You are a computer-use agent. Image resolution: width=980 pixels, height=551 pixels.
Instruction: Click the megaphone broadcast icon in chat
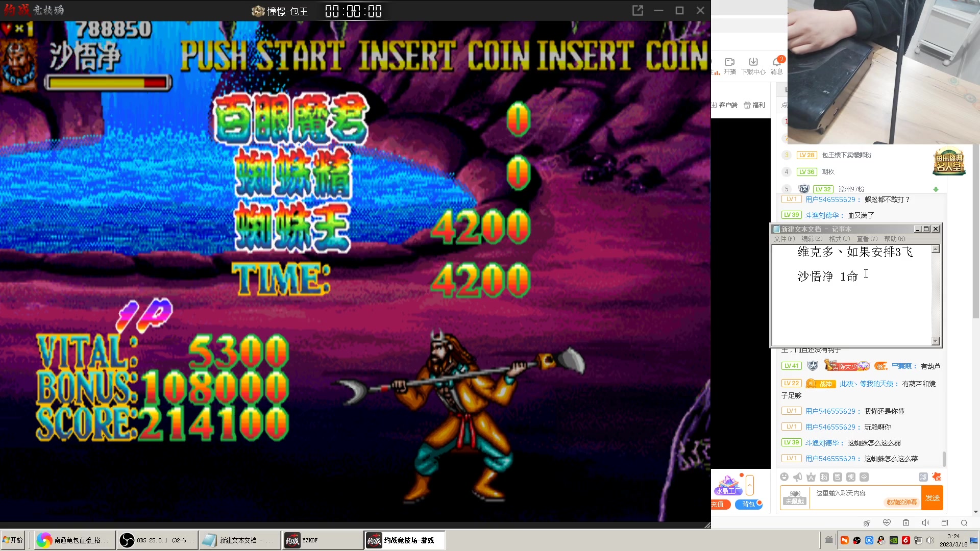(x=798, y=477)
